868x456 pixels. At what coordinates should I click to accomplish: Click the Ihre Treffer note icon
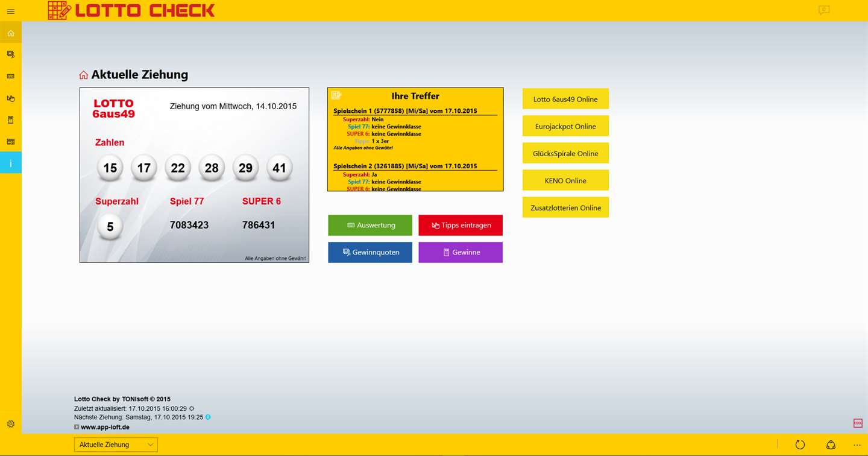(x=336, y=95)
